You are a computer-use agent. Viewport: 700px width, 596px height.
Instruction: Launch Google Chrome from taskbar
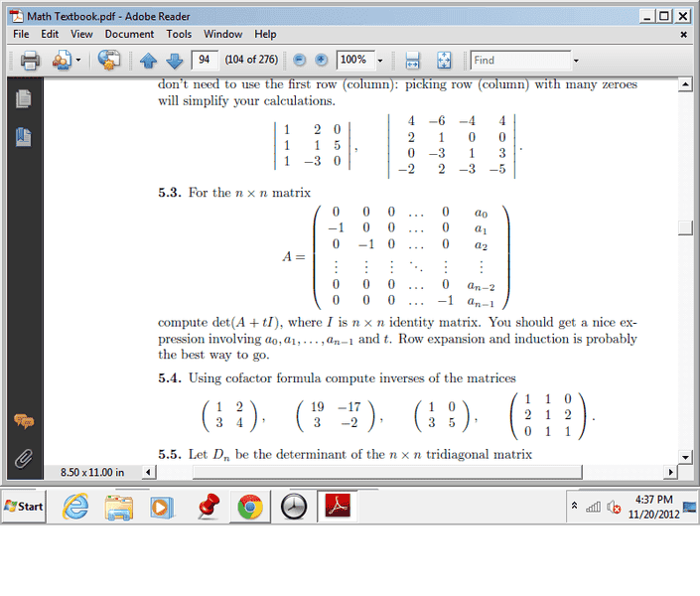250,507
